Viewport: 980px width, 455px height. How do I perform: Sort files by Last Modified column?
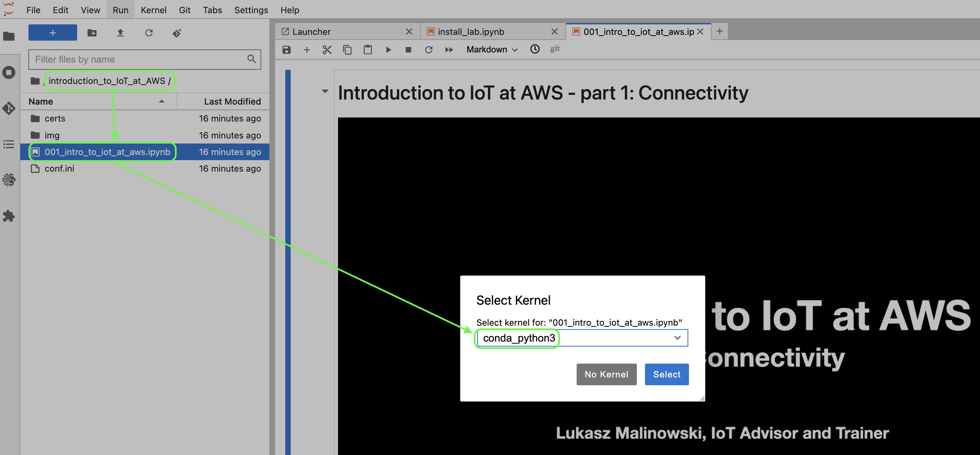[223, 101]
